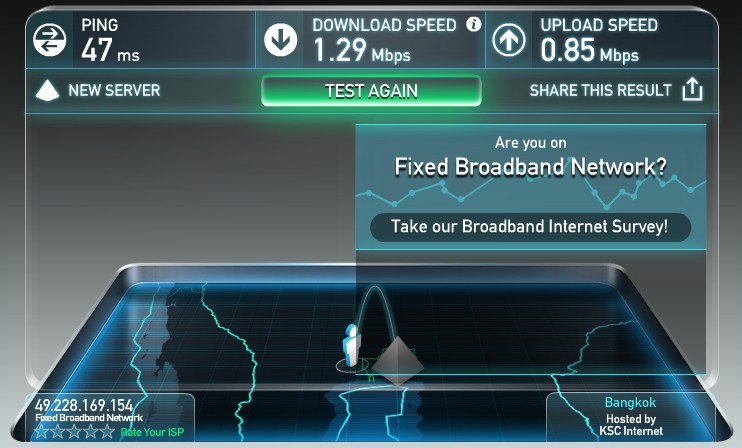Rate ISP with the first star

42,431
